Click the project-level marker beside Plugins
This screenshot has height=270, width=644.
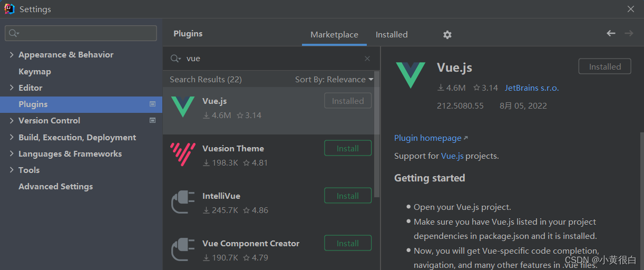pos(153,104)
